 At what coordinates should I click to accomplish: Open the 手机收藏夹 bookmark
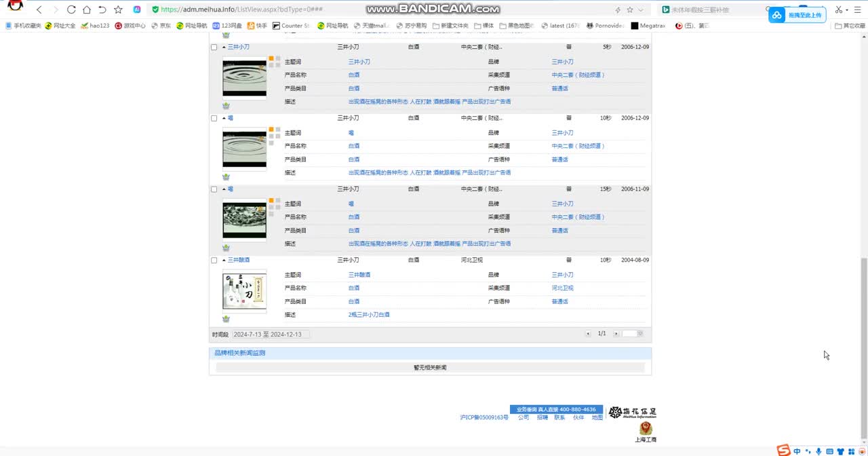(x=23, y=26)
